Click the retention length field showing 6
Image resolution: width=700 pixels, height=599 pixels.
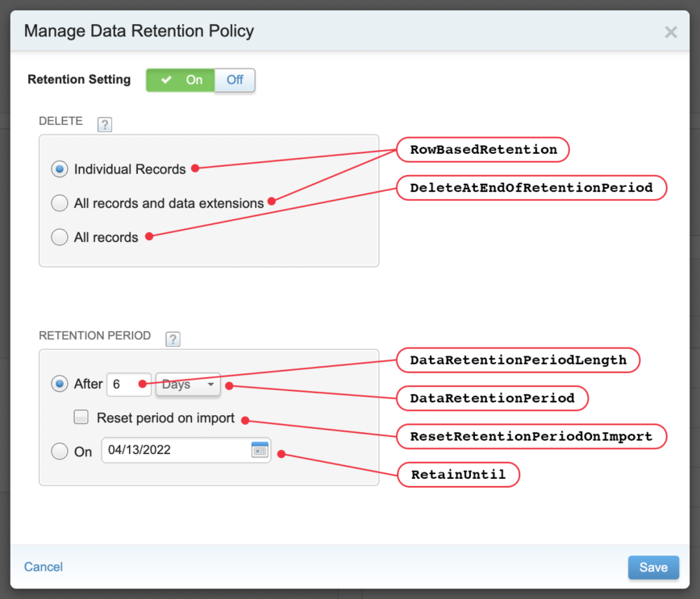coord(129,385)
